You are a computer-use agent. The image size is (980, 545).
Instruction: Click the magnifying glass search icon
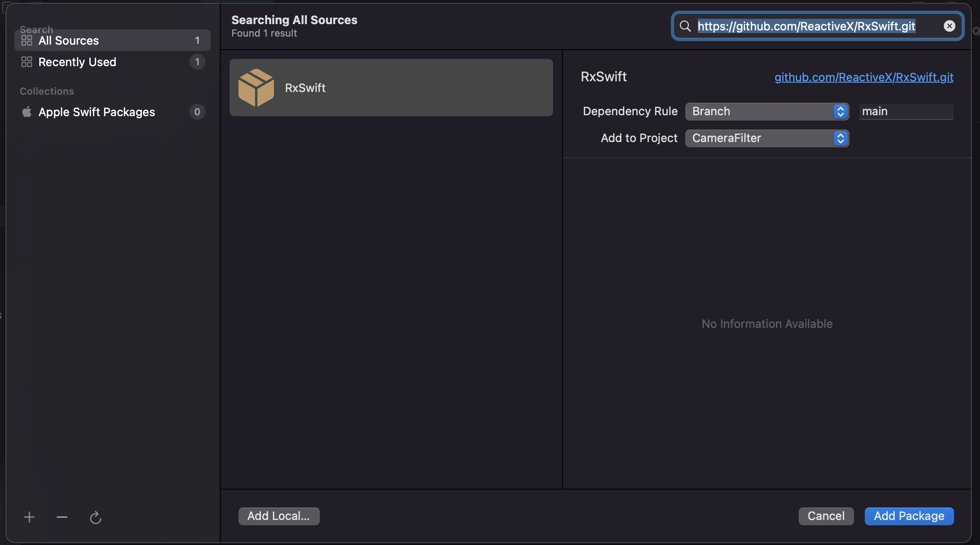point(685,26)
